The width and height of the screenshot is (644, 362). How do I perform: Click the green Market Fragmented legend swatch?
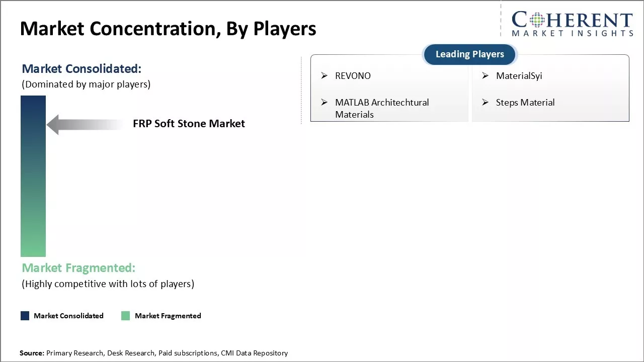point(125,316)
